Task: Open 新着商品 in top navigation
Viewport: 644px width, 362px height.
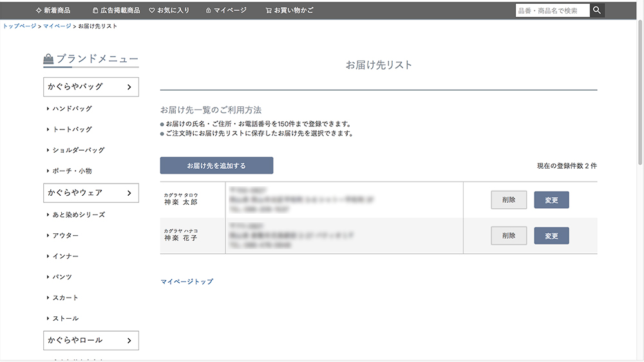Action: 53,10
